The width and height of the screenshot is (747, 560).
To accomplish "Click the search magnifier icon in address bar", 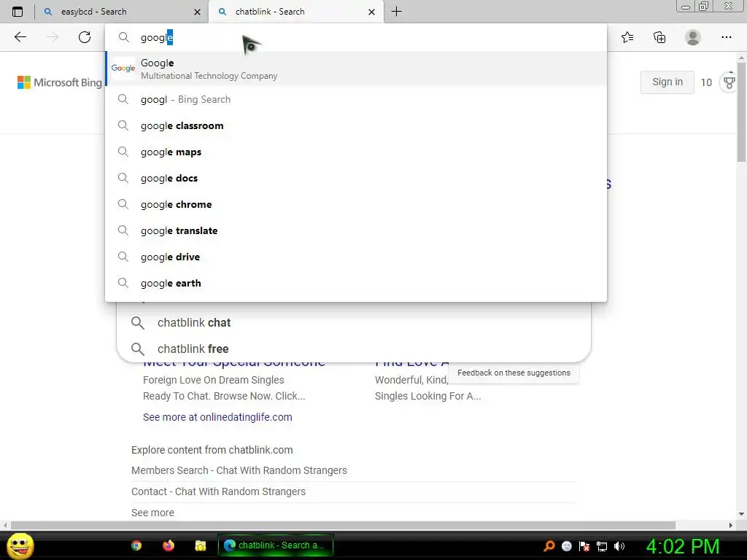I will pyautogui.click(x=124, y=37).
